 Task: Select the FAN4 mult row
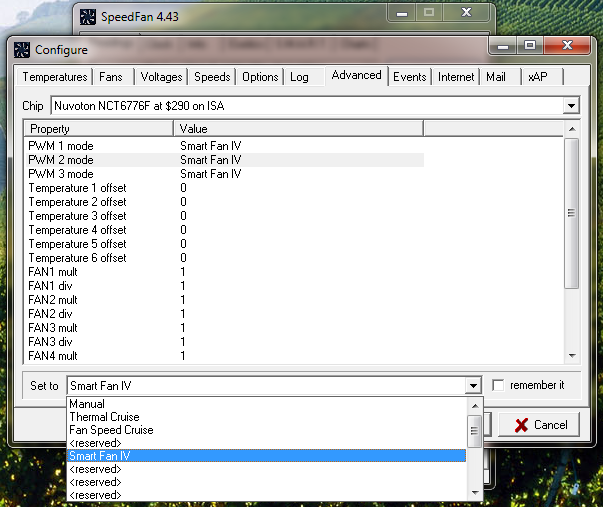tap(225, 356)
